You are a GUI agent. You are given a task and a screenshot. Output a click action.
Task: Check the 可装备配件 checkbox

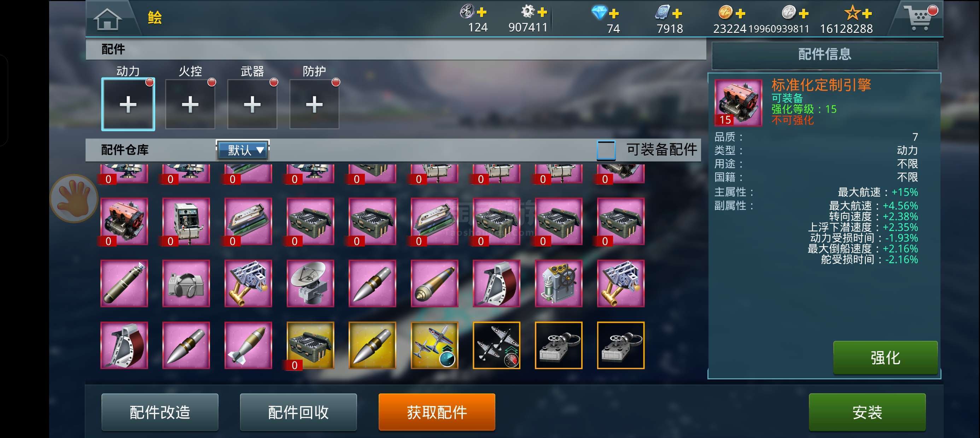(606, 150)
